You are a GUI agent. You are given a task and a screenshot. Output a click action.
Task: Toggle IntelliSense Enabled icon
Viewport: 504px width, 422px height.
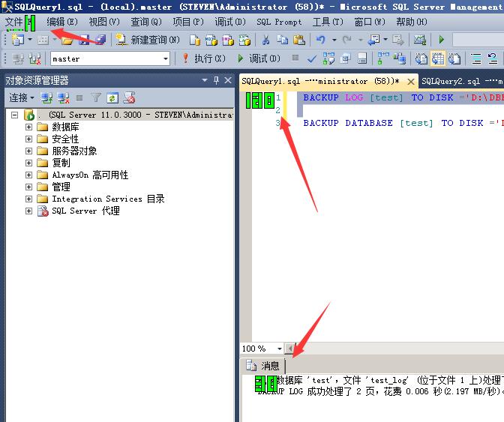[362, 58]
